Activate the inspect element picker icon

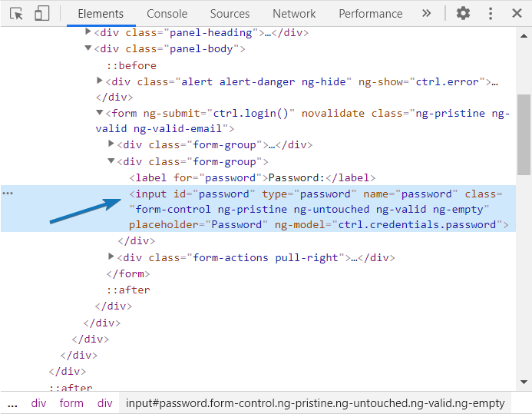pos(16,14)
